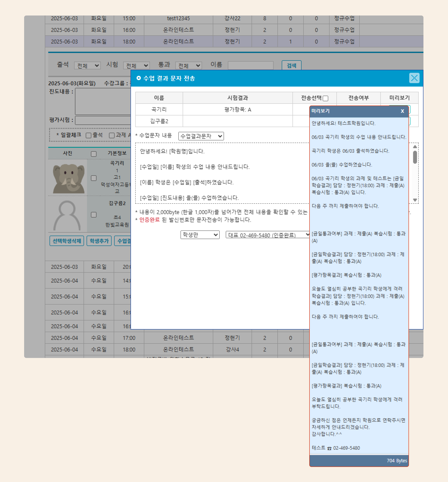Open the 출석 filter dropdown
The image size is (448, 482).
87,65
